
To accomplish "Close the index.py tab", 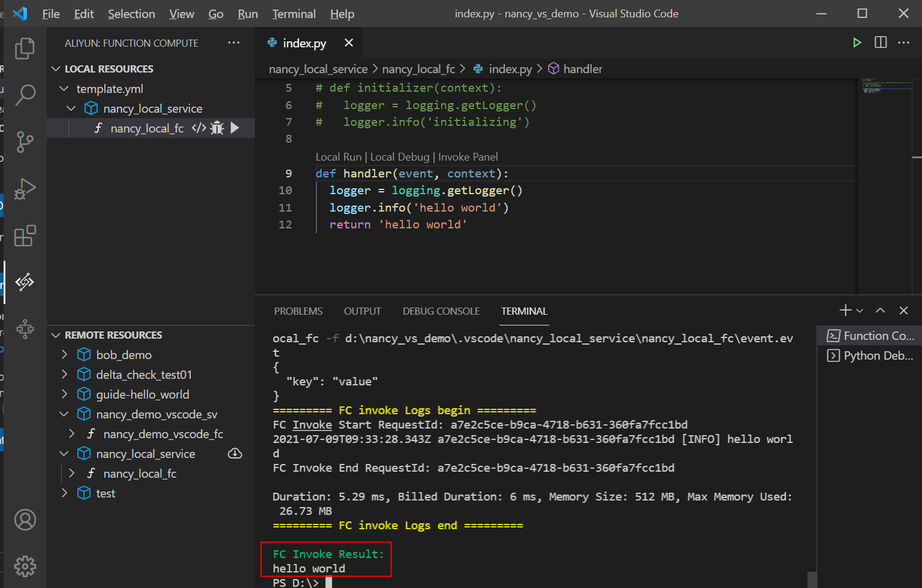I will coord(349,43).
